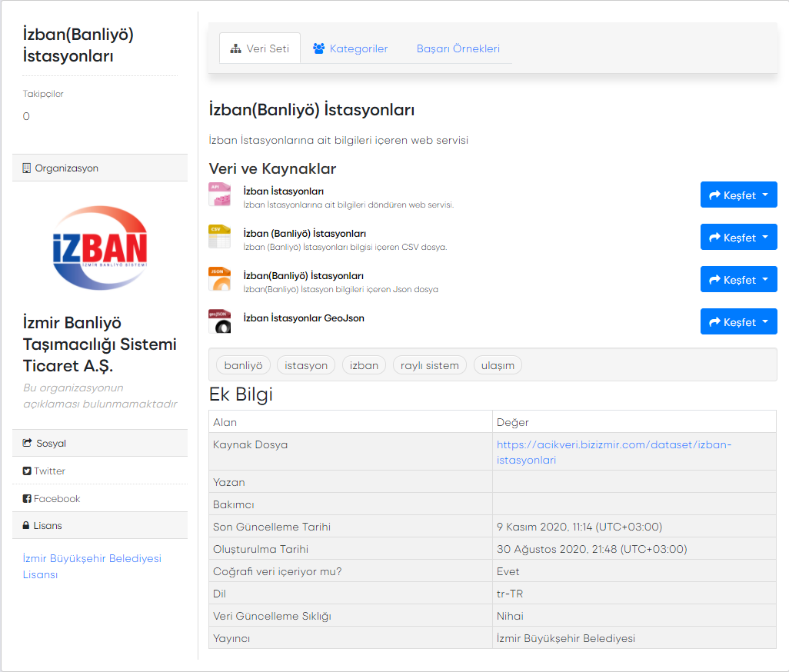This screenshot has width=789, height=672.
Task: Click the Facebook icon in sidebar
Action: tap(27, 499)
